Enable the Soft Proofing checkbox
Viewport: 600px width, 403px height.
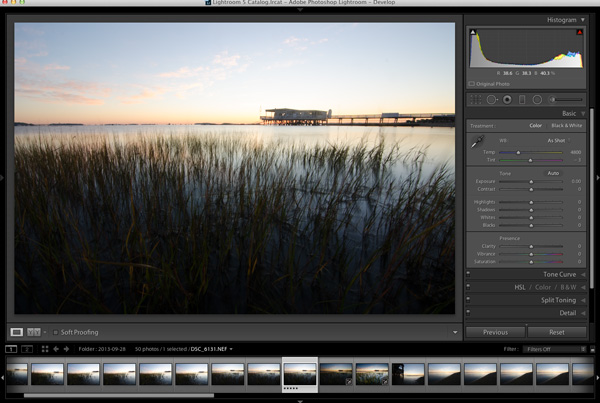pyautogui.click(x=55, y=332)
